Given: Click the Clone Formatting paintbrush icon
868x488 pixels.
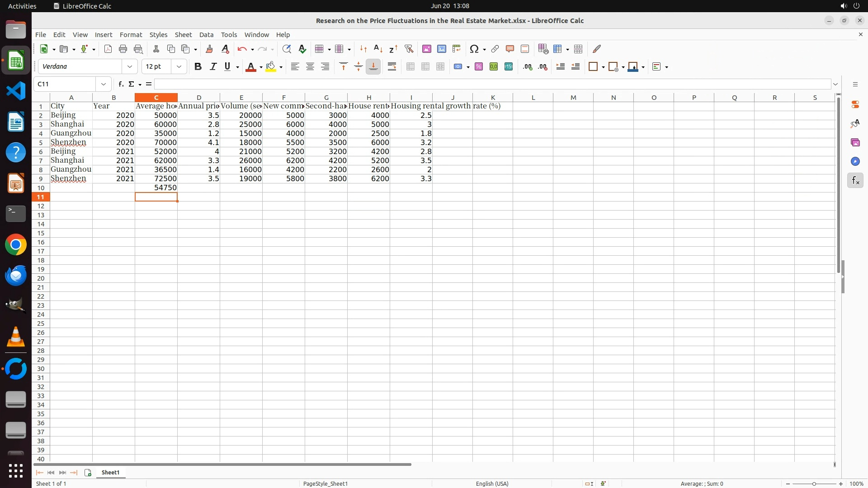Looking at the screenshot, I should click(x=209, y=49).
